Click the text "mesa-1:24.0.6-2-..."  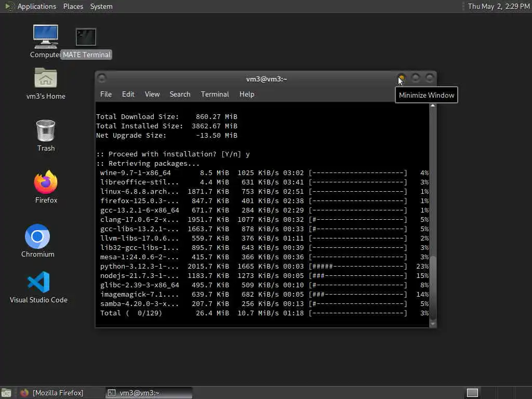pos(139,257)
